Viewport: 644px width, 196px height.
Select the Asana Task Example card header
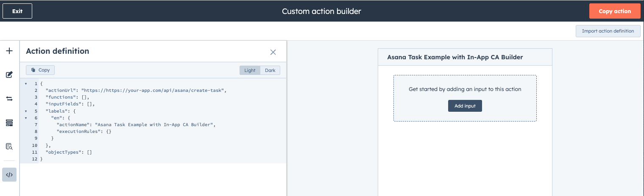click(465, 57)
